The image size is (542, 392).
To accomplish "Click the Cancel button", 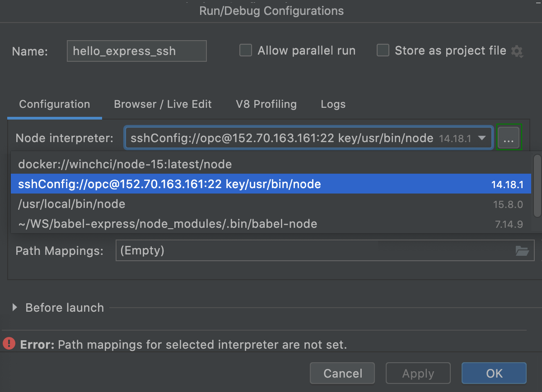I will [x=342, y=373].
